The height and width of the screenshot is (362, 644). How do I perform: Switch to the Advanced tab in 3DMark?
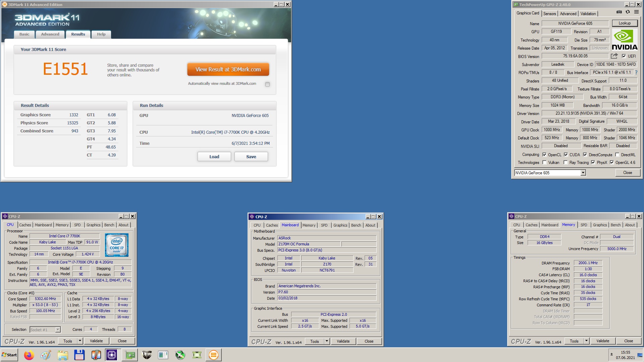click(50, 34)
